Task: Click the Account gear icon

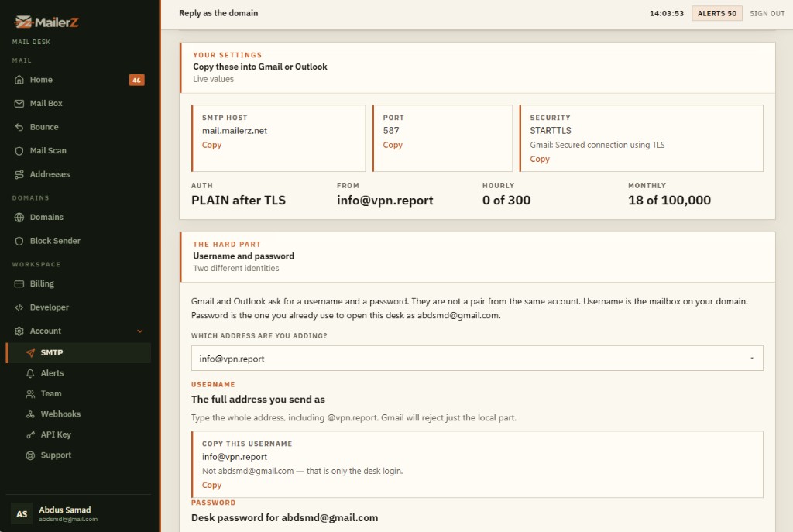Action: (x=19, y=331)
